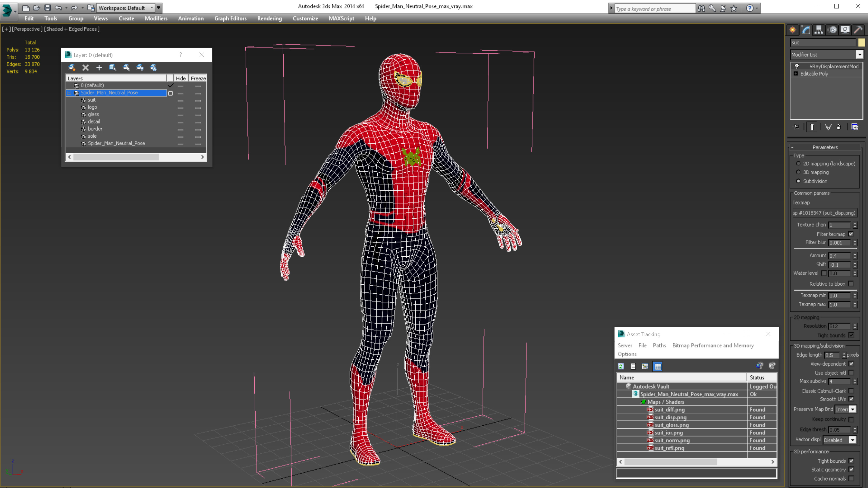Open Vector displ dropdown
The image size is (868, 488).
point(853,440)
